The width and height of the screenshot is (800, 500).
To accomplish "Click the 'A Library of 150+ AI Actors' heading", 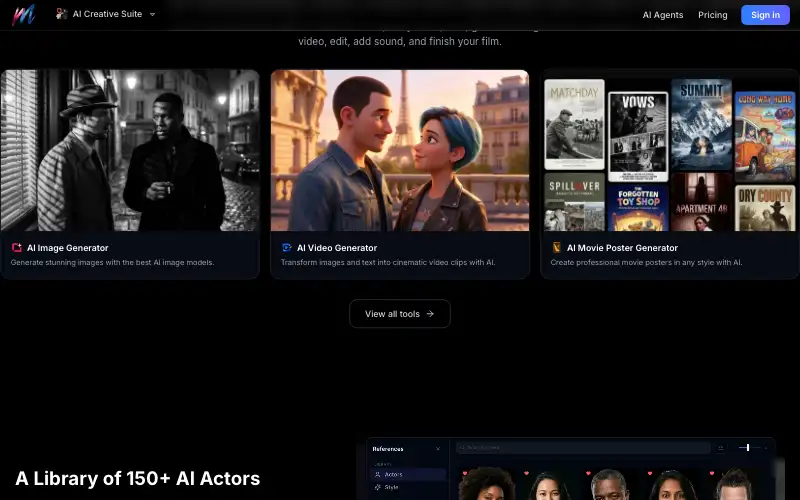I will click(138, 479).
